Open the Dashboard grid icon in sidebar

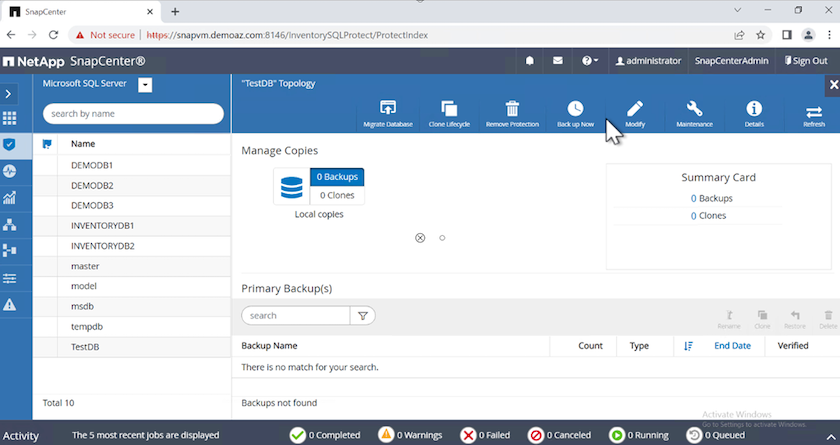point(10,118)
